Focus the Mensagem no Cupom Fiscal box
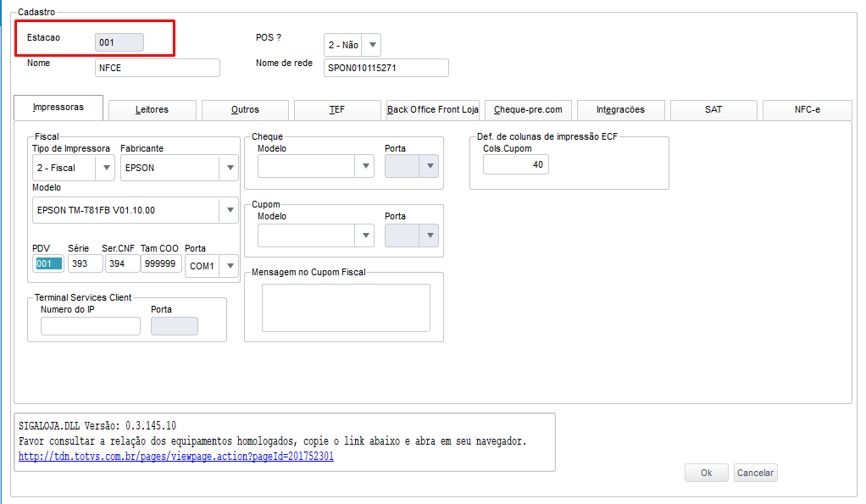The image size is (866, 504). (x=346, y=307)
